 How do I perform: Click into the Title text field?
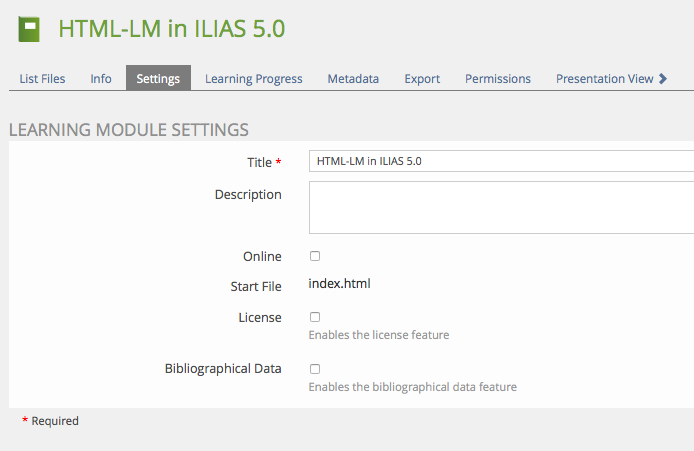click(x=500, y=161)
